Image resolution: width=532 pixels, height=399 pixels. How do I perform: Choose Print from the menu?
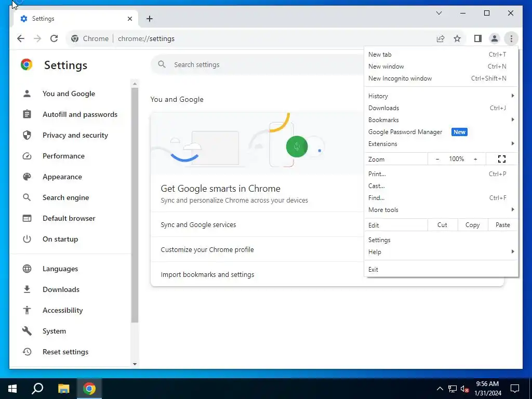click(x=441, y=174)
